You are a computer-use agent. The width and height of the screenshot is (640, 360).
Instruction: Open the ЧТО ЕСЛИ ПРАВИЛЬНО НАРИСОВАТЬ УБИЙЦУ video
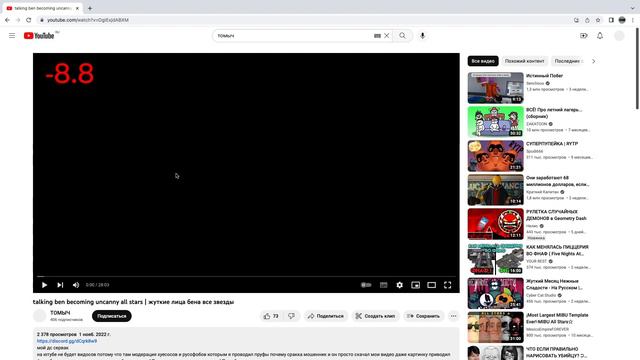[x=558, y=352]
